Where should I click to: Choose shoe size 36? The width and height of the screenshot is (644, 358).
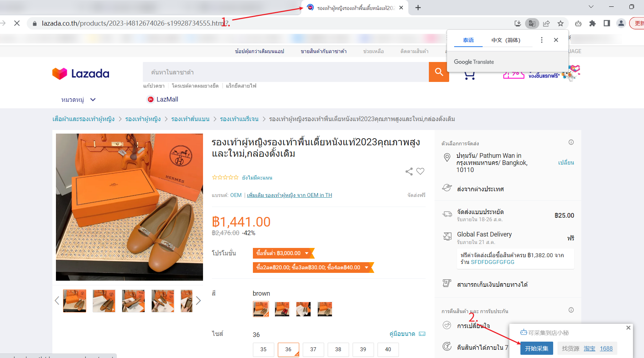click(289, 349)
